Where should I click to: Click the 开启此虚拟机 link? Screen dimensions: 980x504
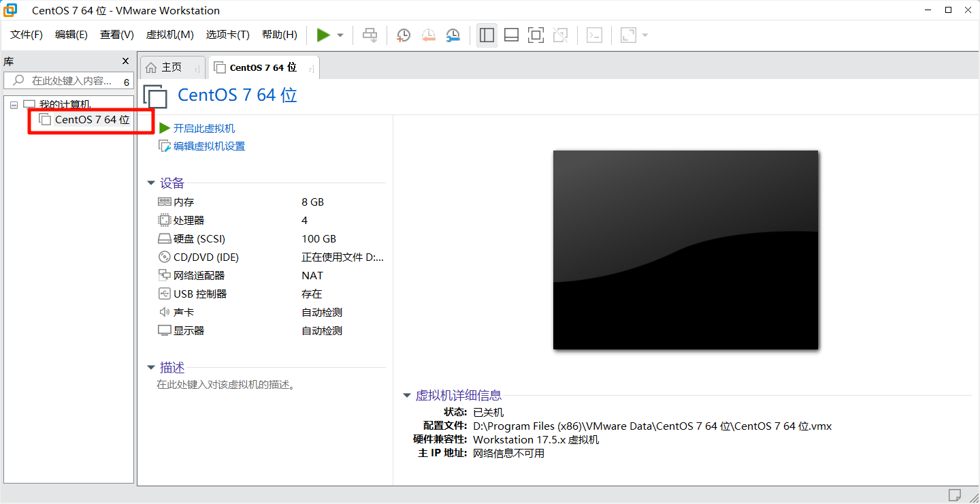coord(204,128)
